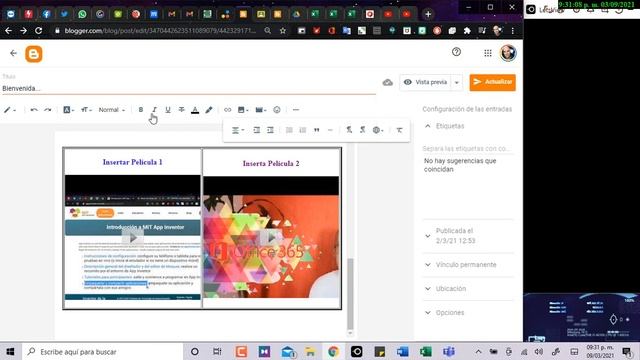The height and width of the screenshot is (360, 640).
Task: Open the text alignment dropdown
Action: [x=238, y=130]
